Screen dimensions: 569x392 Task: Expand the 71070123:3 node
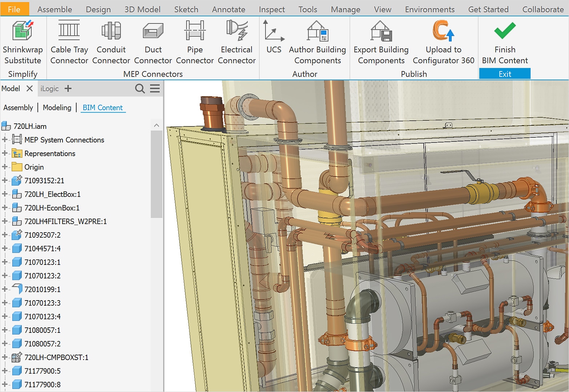tap(5, 303)
